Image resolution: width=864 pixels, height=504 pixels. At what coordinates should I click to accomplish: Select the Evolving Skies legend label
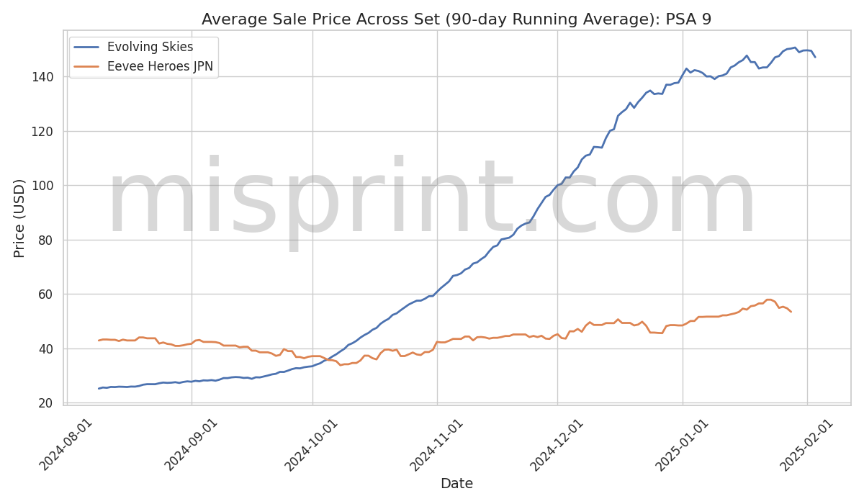[x=150, y=48]
